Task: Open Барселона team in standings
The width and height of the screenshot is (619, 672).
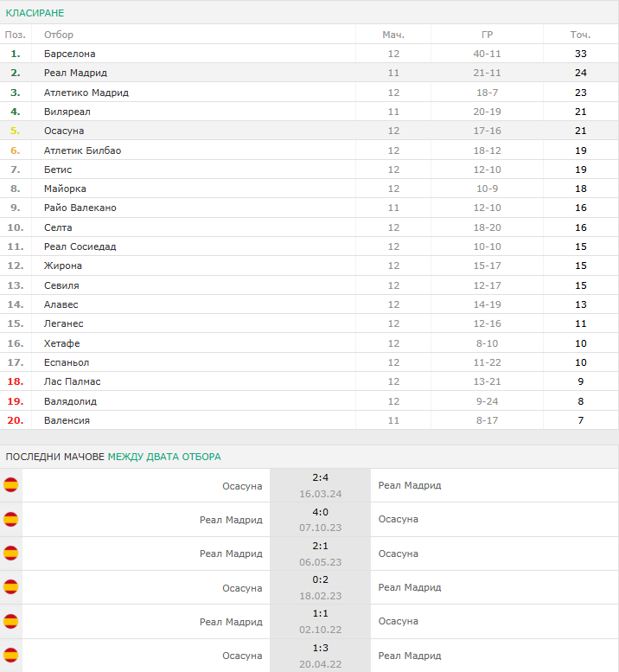Action: [x=69, y=54]
